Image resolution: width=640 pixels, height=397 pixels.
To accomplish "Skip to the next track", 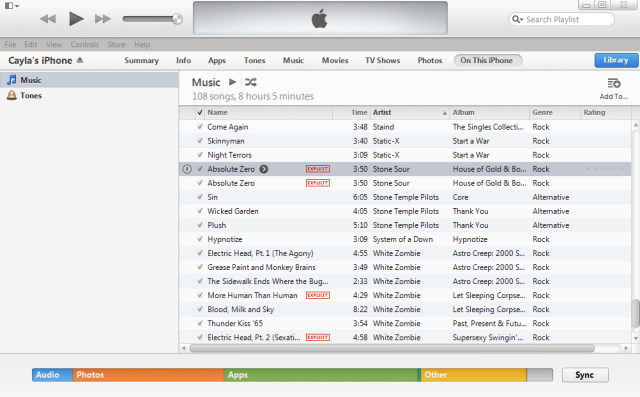I will tap(102, 19).
